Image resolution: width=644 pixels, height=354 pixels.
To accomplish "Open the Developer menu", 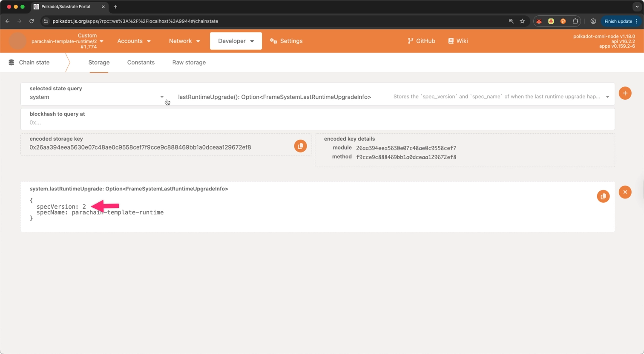I will [236, 41].
